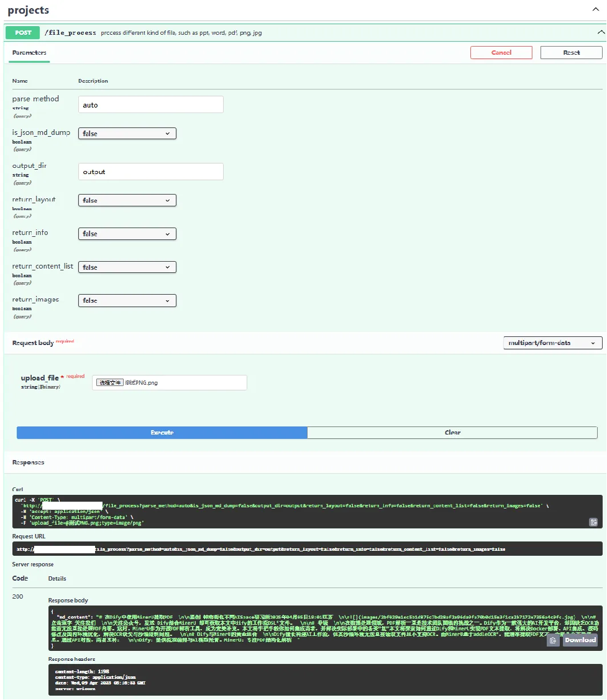Click the red Cancel button

click(501, 53)
